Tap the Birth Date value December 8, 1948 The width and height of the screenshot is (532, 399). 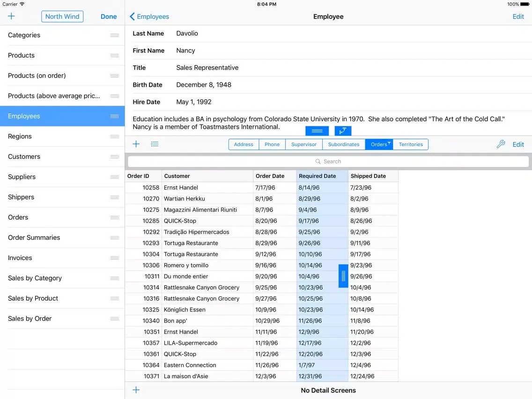[x=204, y=84]
